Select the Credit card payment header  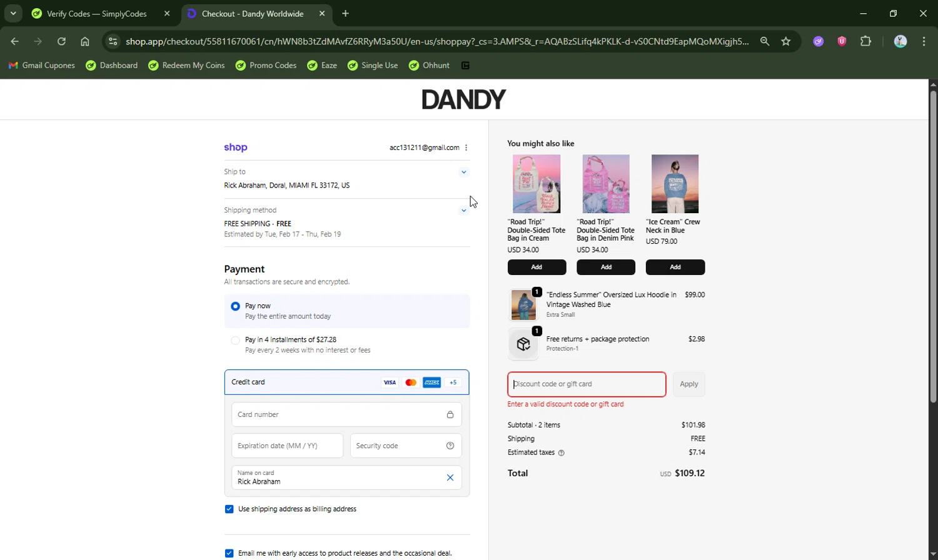coord(347,382)
